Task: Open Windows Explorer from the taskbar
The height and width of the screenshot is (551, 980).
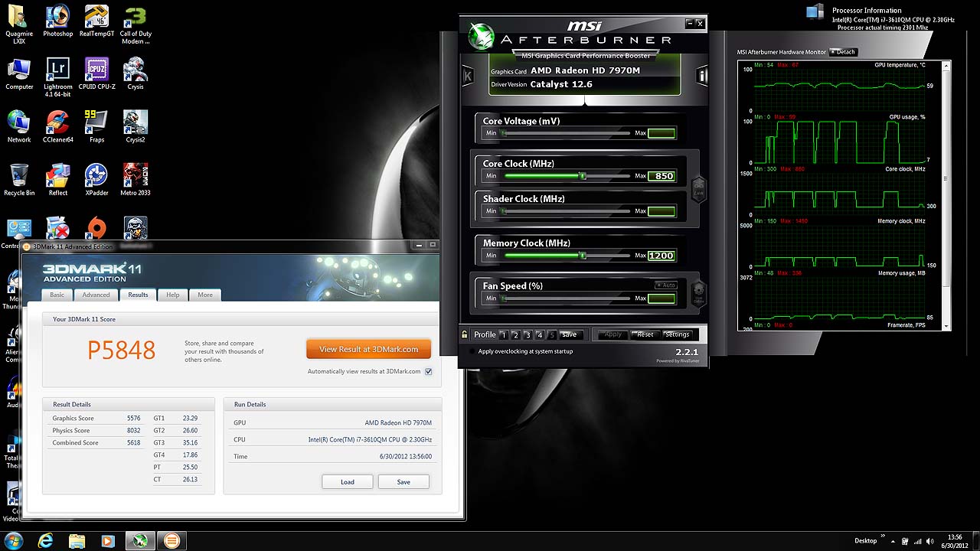Action: [x=77, y=541]
